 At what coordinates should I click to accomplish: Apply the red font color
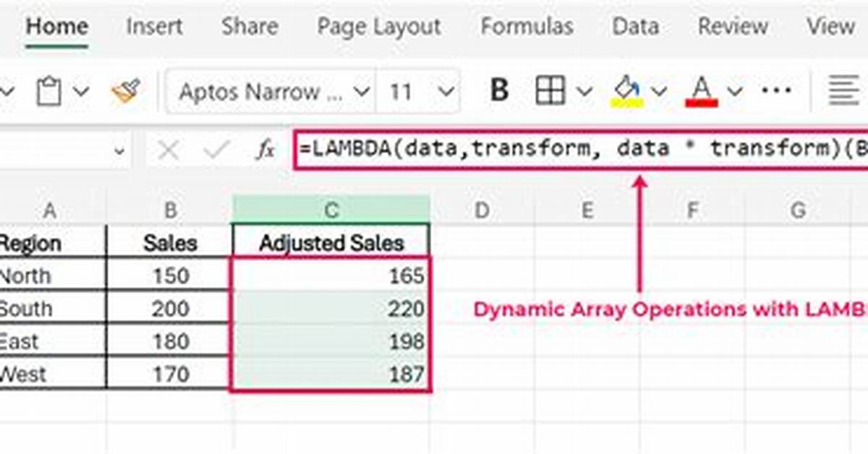[702, 92]
